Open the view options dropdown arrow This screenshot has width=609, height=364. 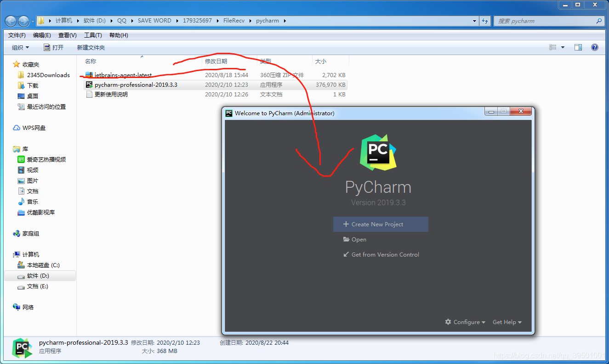pyautogui.click(x=563, y=47)
